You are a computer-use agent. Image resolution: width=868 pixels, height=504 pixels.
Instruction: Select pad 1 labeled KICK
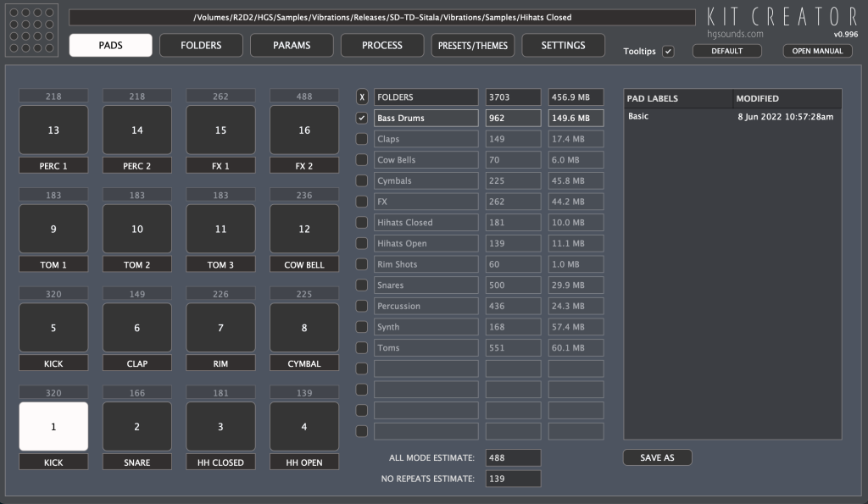[x=53, y=426]
